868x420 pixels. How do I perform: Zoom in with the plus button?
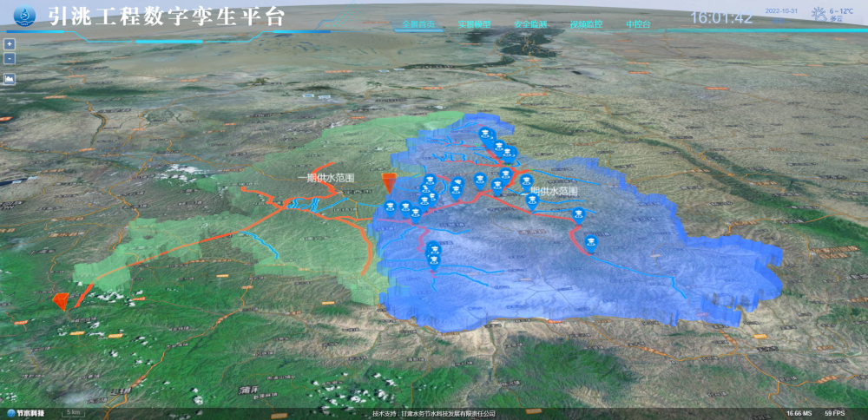click(x=9, y=43)
